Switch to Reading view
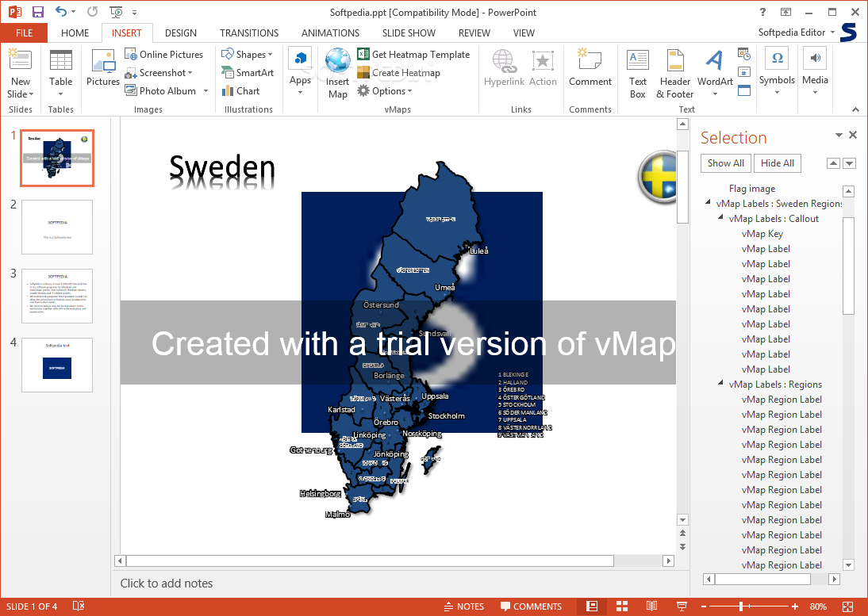The height and width of the screenshot is (616, 868). (x=651, y=606)
